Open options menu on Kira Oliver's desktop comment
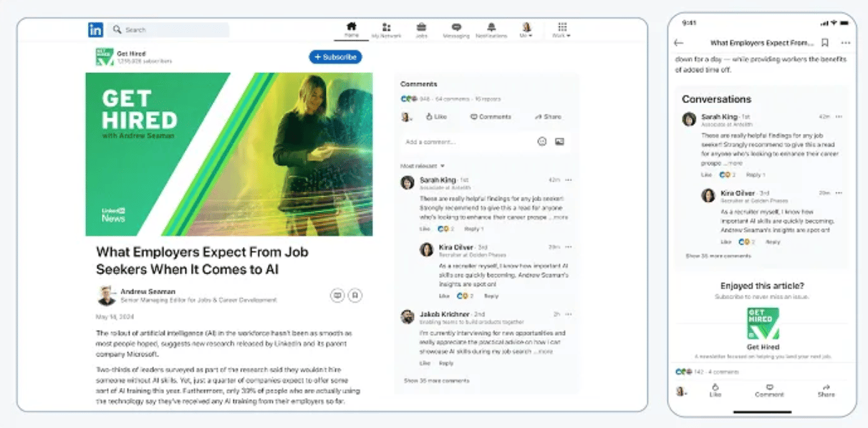Image resolution: width=868 pixels, height=428 pixels. 569,247
